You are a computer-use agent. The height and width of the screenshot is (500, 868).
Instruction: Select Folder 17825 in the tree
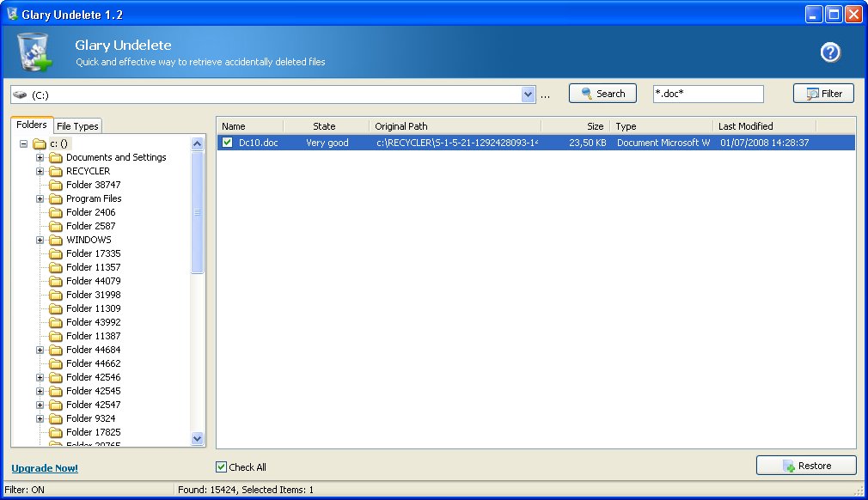point(93,432)
